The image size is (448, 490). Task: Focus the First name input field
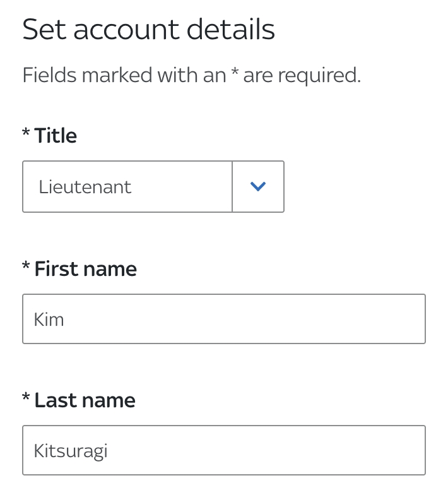224,319
